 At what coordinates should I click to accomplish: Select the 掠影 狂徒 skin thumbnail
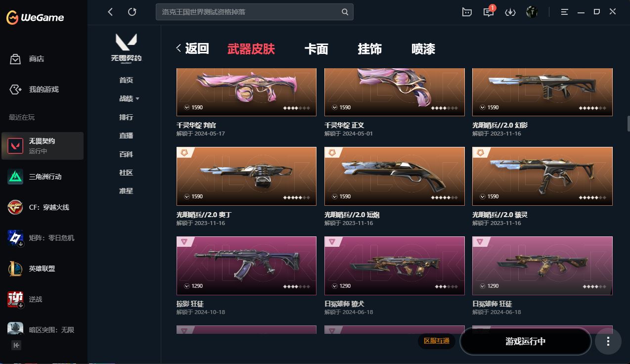point(246,266)
